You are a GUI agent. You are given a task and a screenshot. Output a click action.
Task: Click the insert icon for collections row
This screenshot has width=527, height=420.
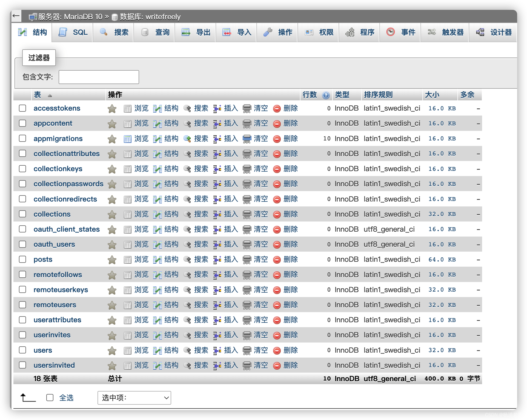pyautogui.click(x=217, y=214)
